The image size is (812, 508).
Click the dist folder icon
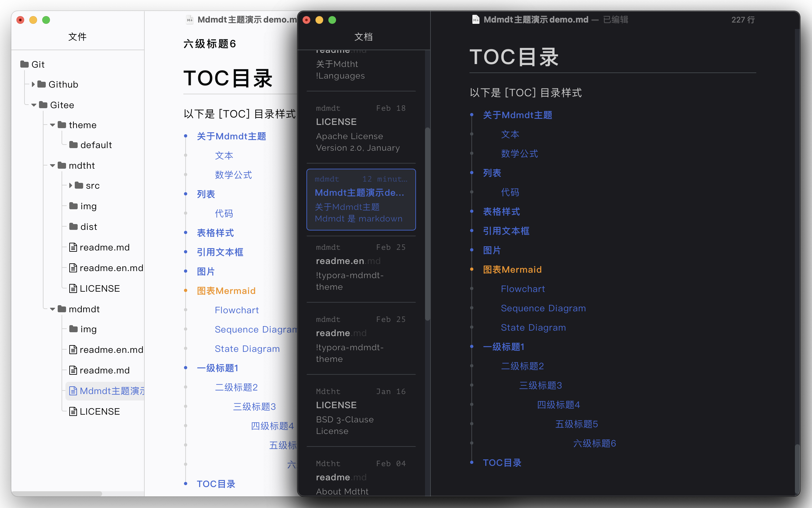click(73, 226)
